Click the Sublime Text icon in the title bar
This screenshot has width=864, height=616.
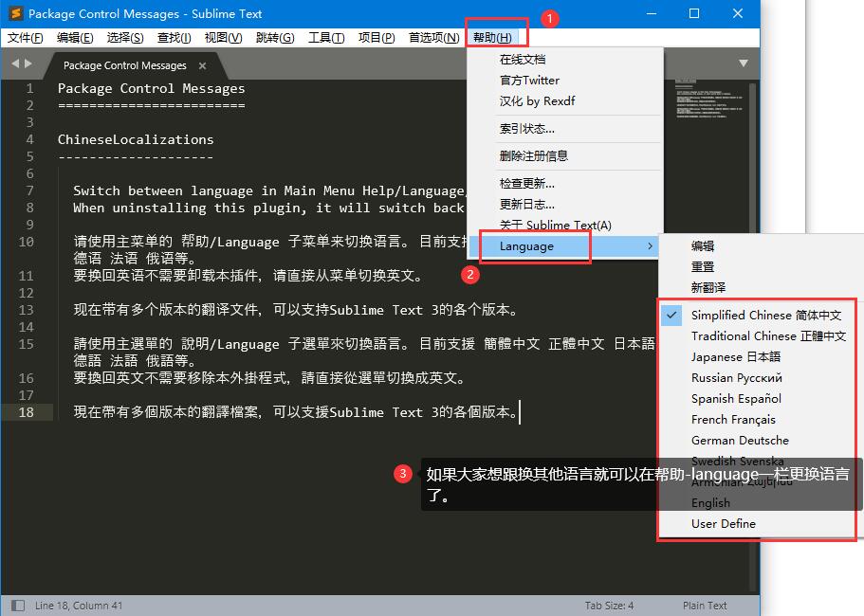[12, 13]
